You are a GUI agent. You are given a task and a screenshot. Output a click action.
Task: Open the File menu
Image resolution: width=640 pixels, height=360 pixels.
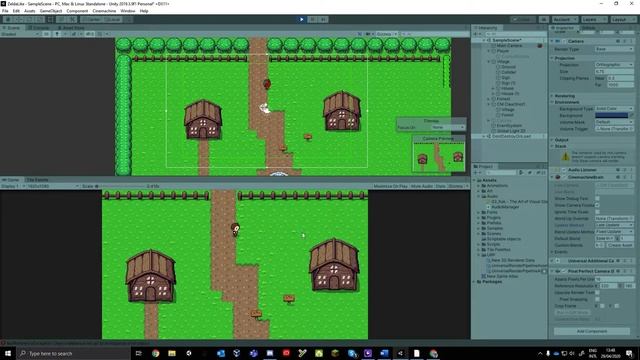point(5,11)
